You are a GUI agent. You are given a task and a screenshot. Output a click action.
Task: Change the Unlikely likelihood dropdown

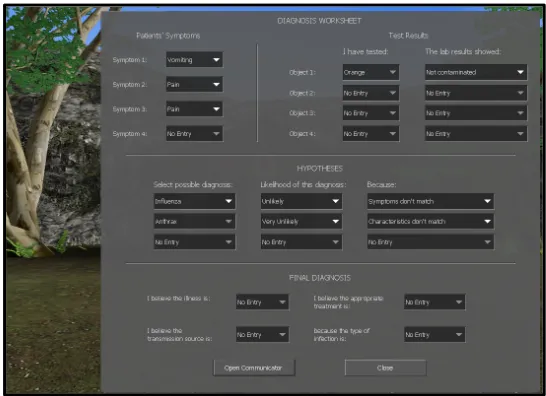pyautogui.click(x=301, y=201)
